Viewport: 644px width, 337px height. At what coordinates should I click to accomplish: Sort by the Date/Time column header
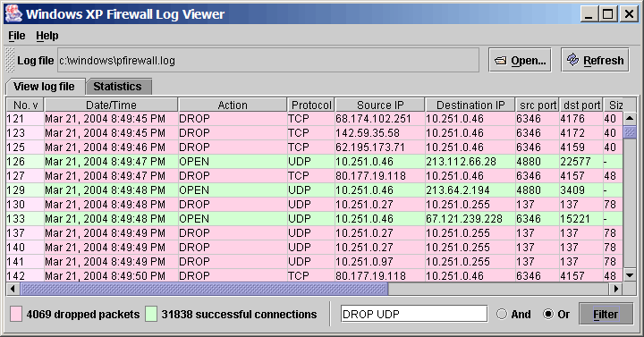coord(111,105)
